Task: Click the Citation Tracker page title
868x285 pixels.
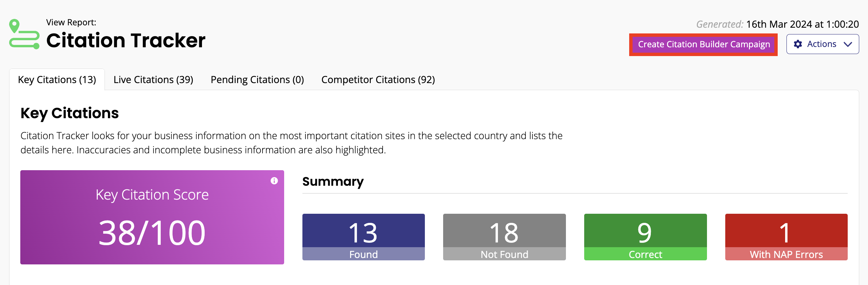Action: (x=126, y=41)
